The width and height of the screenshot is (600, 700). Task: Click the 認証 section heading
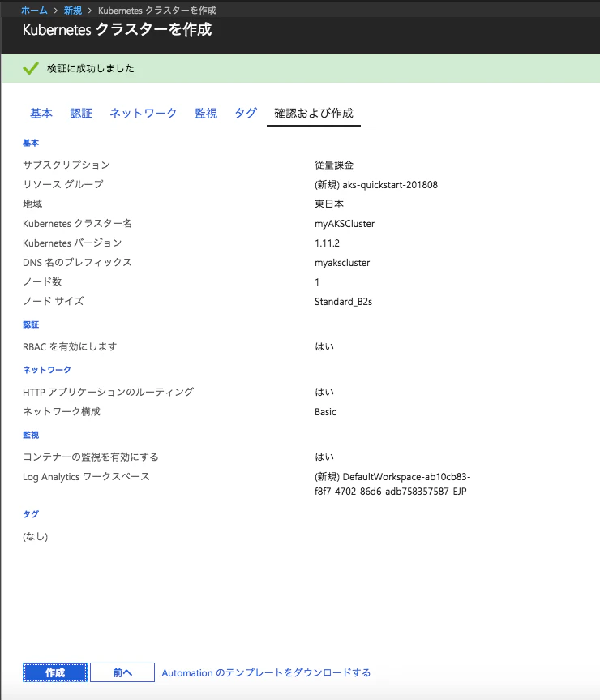pyautogui.click(x=31, y=324)
